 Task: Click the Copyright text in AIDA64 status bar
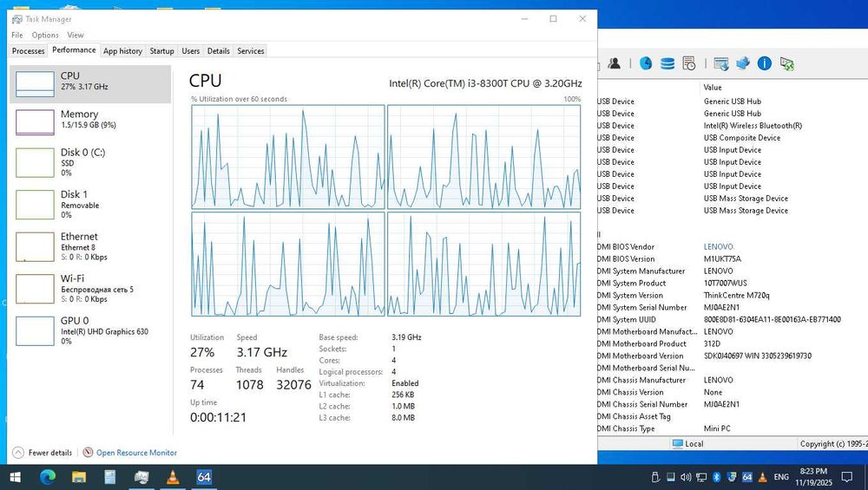833,443
